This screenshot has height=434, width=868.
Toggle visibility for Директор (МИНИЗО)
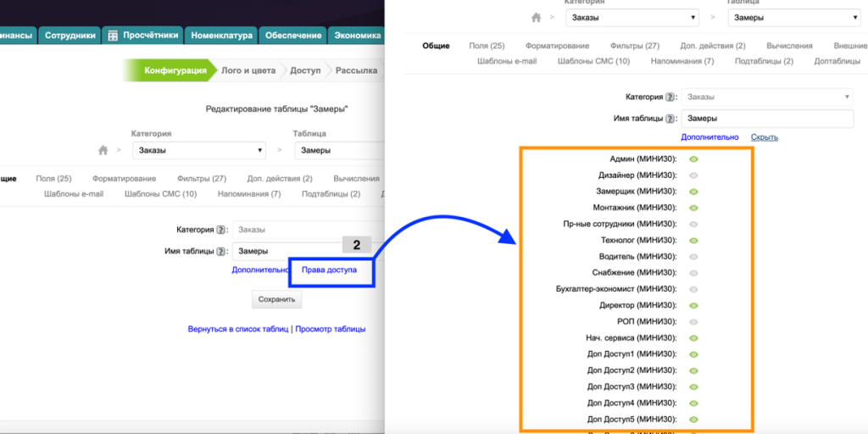click(x=693, y=305)
